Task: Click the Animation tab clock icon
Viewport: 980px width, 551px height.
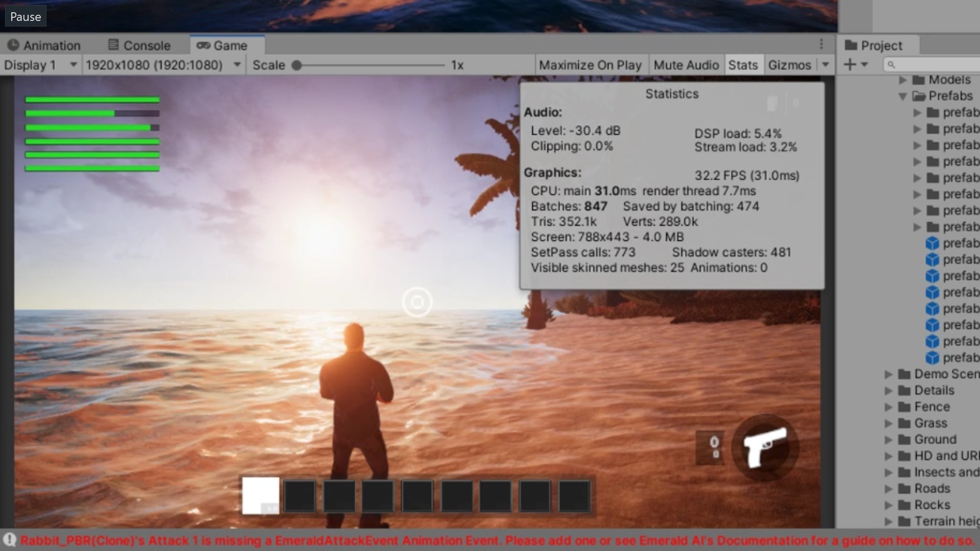Action: pos(13,45)
